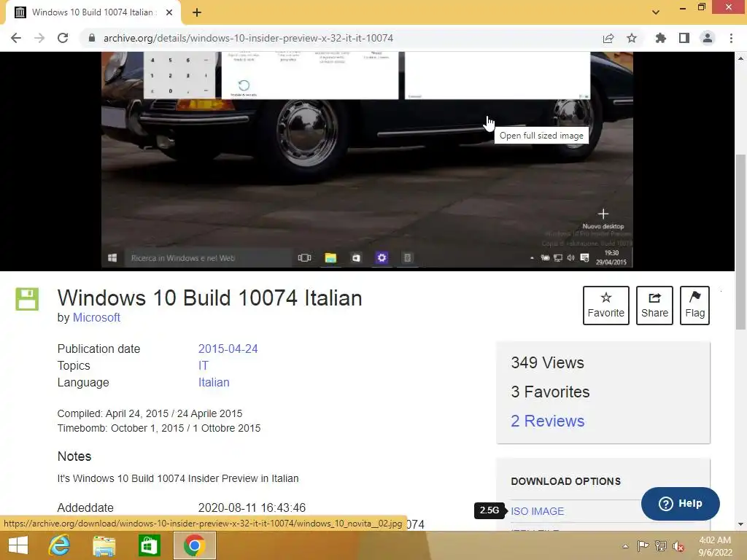Click the lock icon in the address bar
747x560 pixels.
[92, 38]
